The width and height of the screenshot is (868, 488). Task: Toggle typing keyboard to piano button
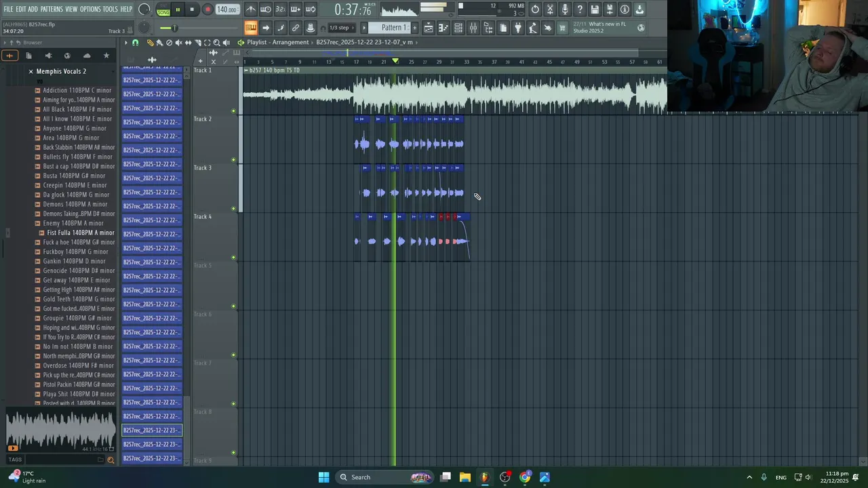click(251, 28)
